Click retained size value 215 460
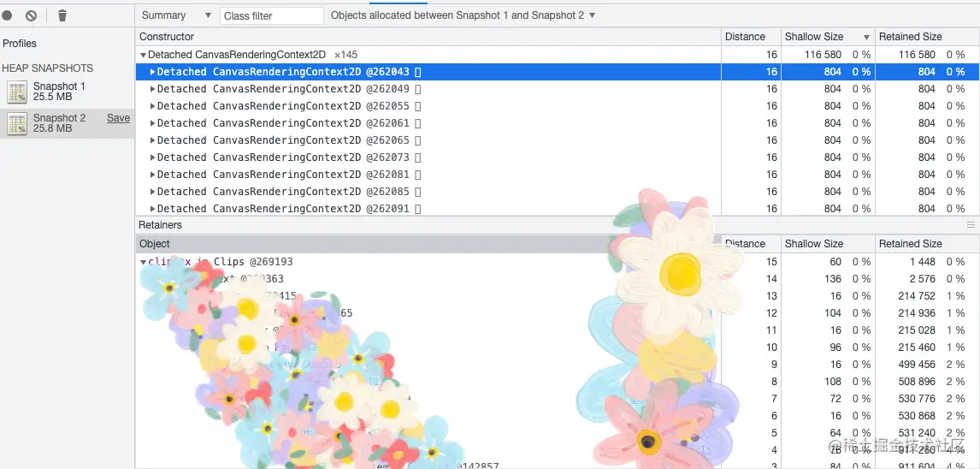The height and width of the screenshot is (469, 980). (x=916, y=347)
